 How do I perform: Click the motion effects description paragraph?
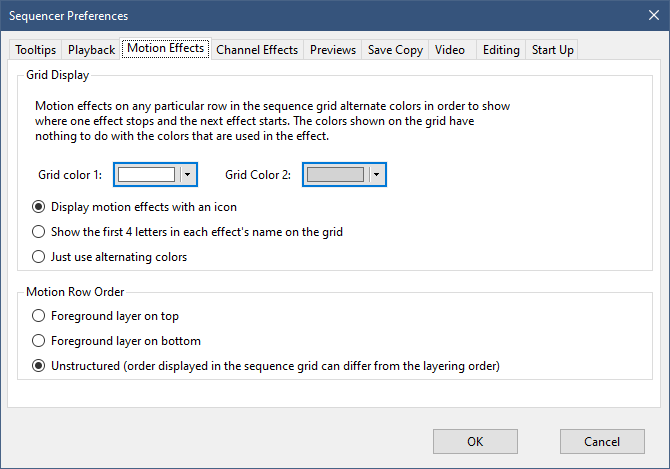point(273,121)
